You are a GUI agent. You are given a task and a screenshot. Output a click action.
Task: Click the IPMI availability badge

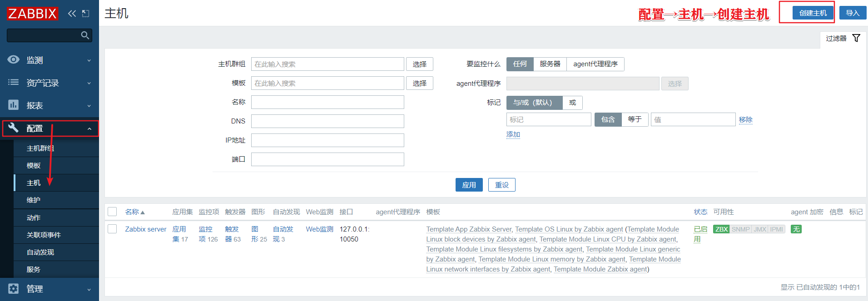(x=777, y=229)
